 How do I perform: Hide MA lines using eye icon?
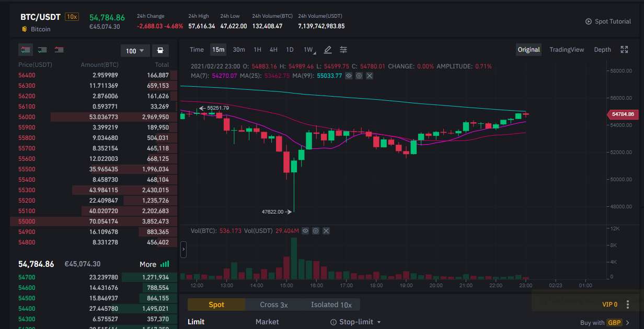[349, 76]
